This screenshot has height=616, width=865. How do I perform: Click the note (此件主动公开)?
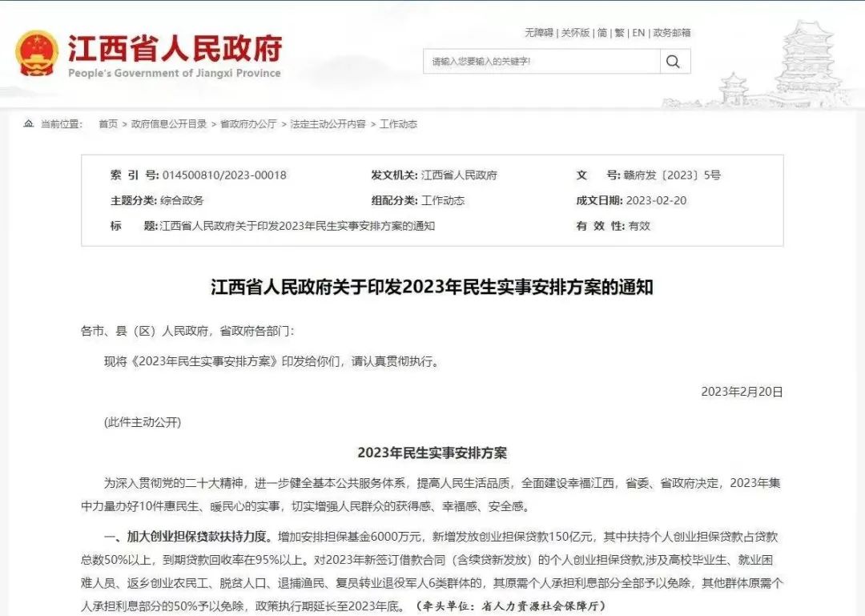click(143, 422)
